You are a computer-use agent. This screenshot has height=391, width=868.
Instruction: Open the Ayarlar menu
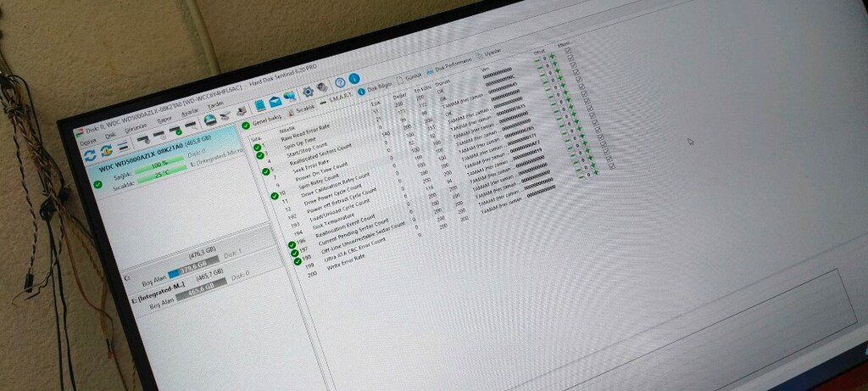coord(190,113)
